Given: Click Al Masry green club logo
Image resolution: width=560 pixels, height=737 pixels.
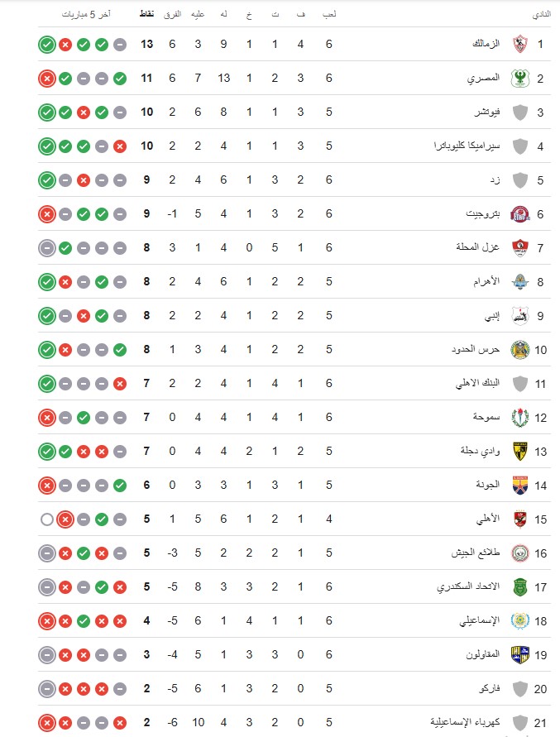Looking at the screenshot, I should 519,79.
